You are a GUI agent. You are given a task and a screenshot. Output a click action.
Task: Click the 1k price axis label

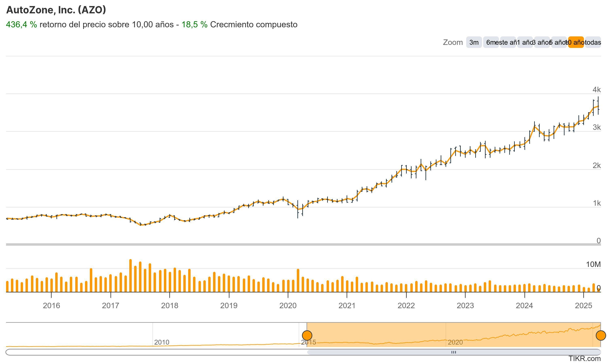click(597, 203)
